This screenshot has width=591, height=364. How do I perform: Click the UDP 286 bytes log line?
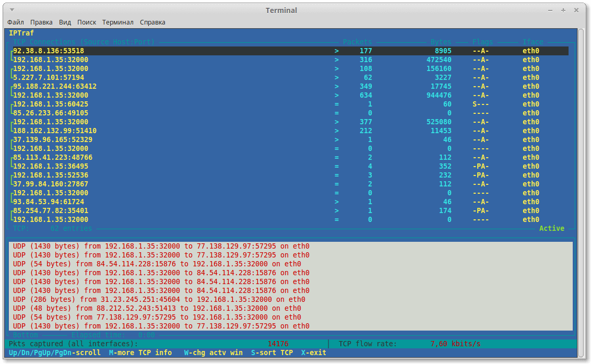(159, 299)
